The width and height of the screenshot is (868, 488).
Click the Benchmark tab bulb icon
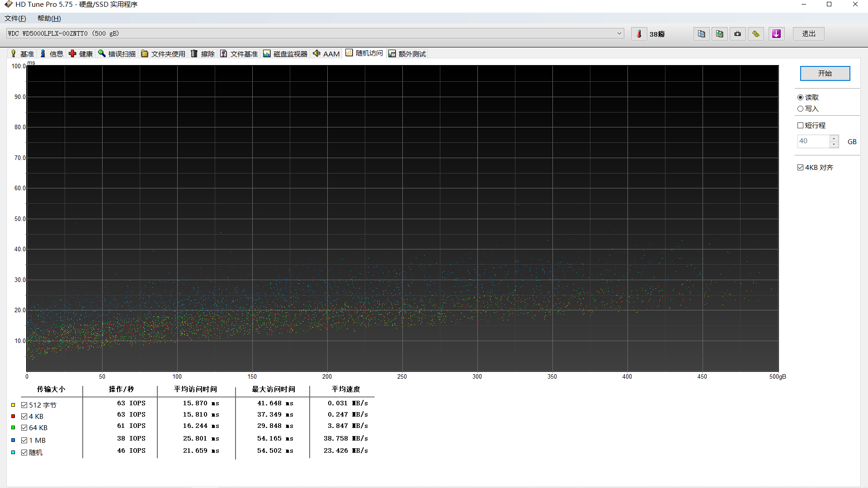click(x=14, y=54)
